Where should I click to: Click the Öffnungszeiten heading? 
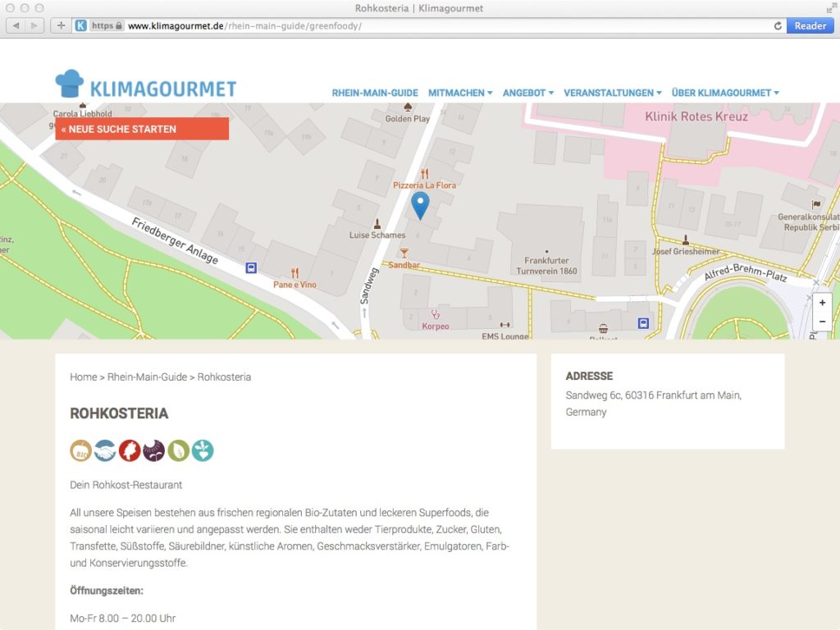(x=107, y=591)
